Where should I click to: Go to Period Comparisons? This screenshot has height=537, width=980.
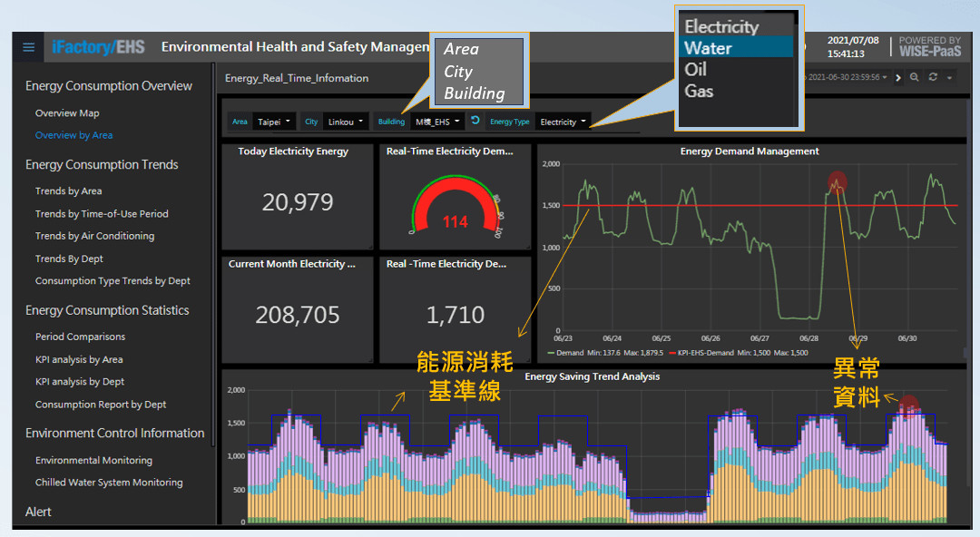pos(80,337)
